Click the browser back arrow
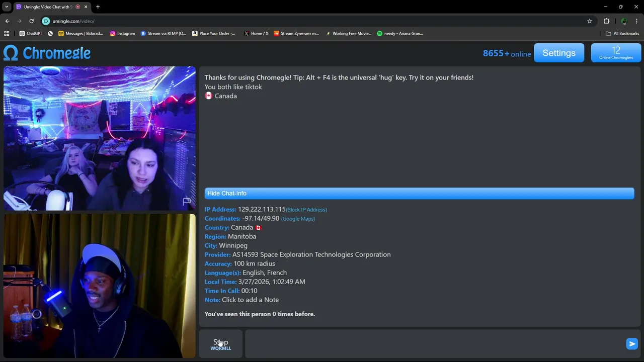Image resolution: width=644 pixels, height=362 pixels. (x=7, y=21)
